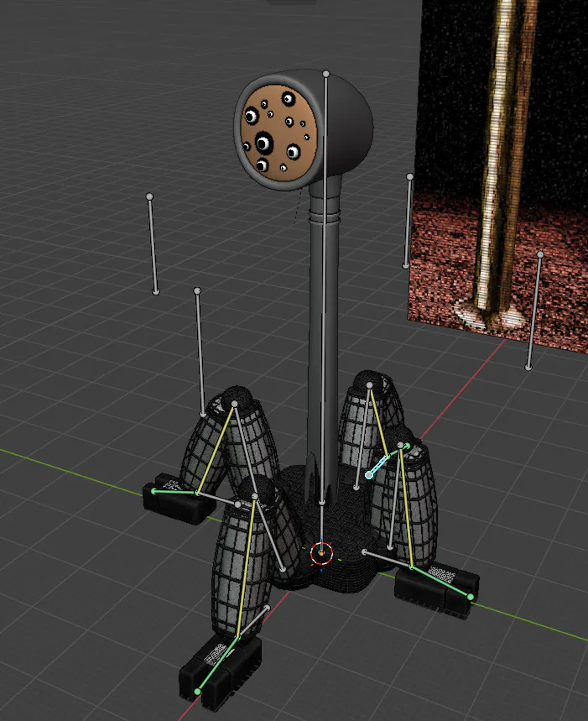
Task: Select green foot bone of front-left foot
Action: click(x=218, y=665)
